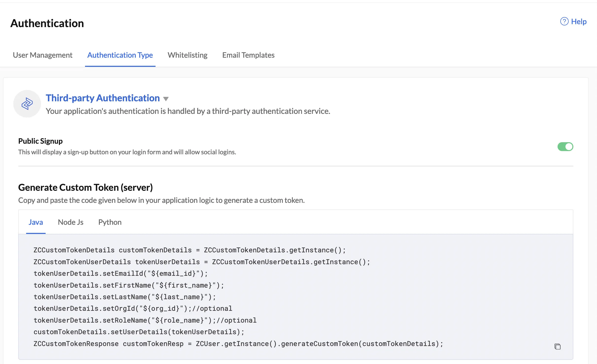Click the ZCCustomTokenUserDetails getInstance code line
This screenshot has width=597, height=364.
(202, 262)
